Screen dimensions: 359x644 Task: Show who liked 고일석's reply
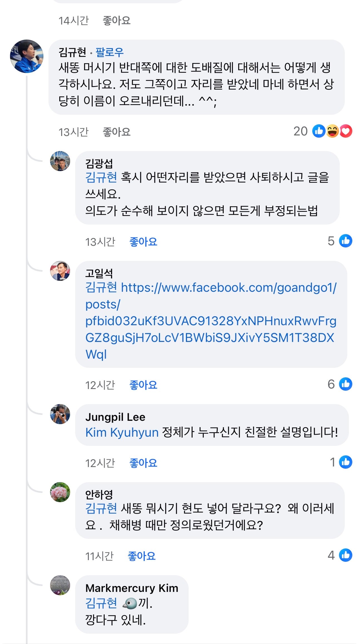pyautogui.click(x=340, y=384)
